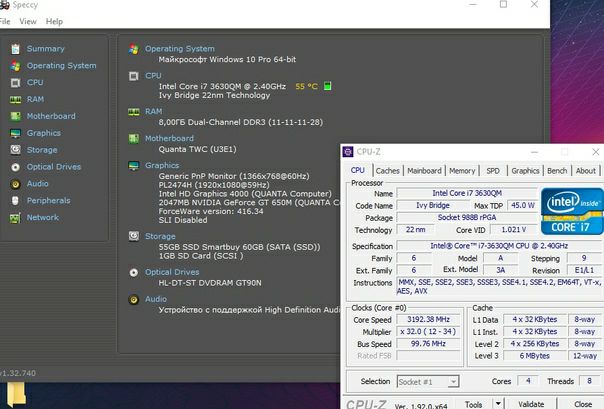Click the Motherboard icon beside summary Motherboard heading

(134, 139)
